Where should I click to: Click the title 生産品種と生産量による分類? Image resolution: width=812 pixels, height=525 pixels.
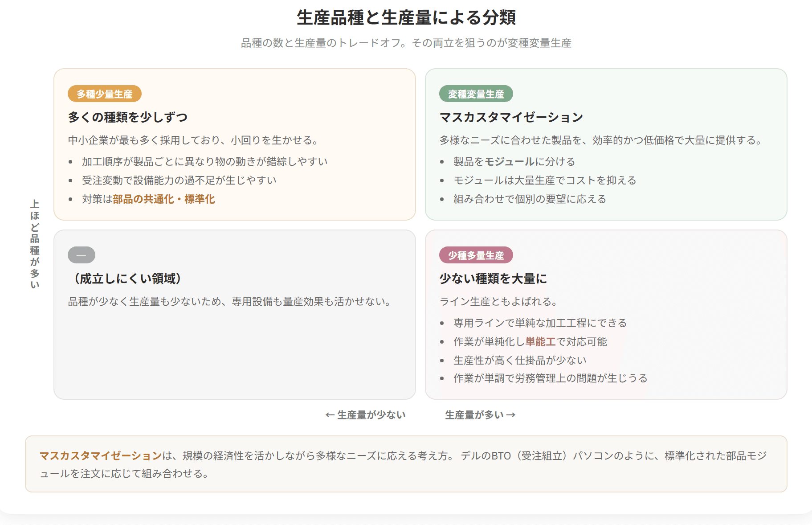click(406, 17)
